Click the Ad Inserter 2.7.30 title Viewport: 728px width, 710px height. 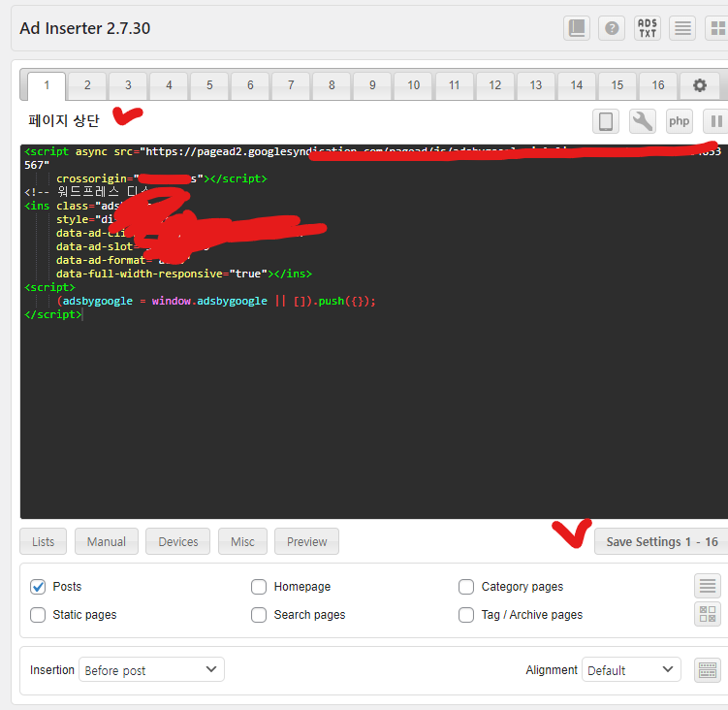85,28
